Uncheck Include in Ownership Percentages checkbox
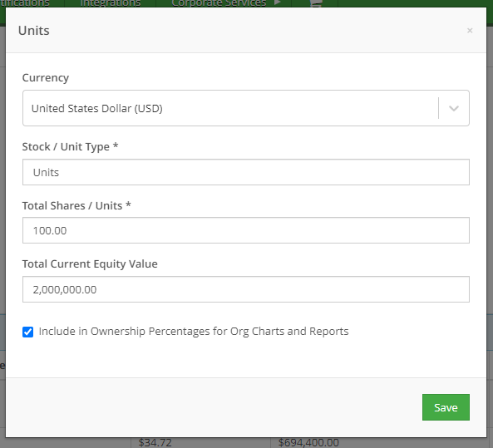 pyautogui.click(x=28, y=332)
